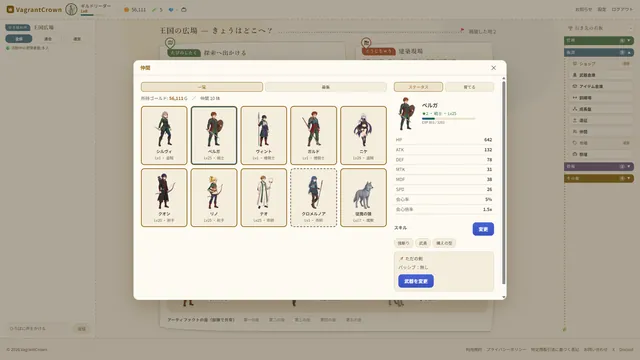
Task: Open the Discord footer link
Action: point(626,349)
